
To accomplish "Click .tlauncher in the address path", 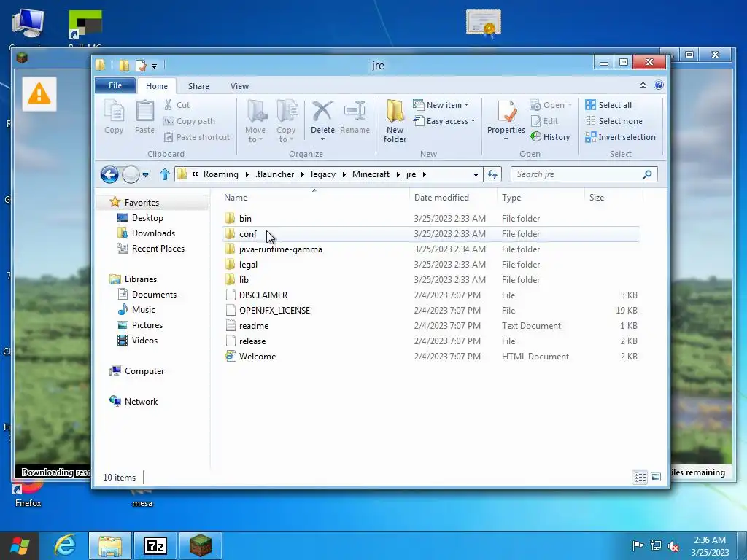I will [274, 174].
